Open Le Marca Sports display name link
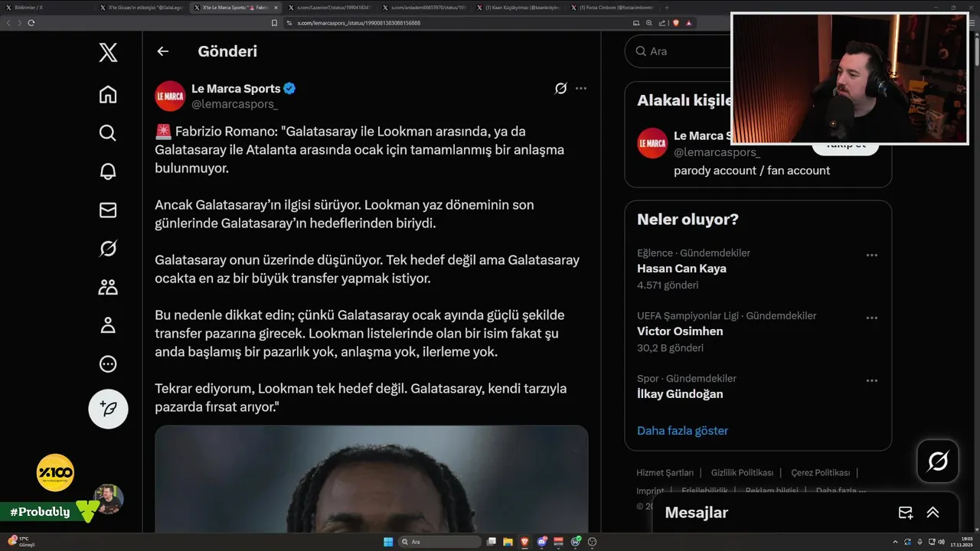The width and height of the screenshot is (980, 551). 236,88
